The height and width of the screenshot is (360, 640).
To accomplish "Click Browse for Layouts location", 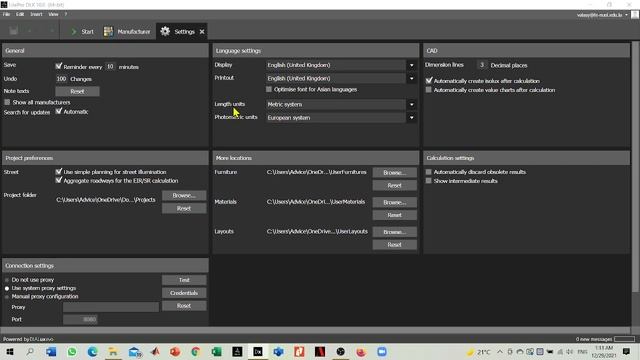I will [x=394, y=232].
